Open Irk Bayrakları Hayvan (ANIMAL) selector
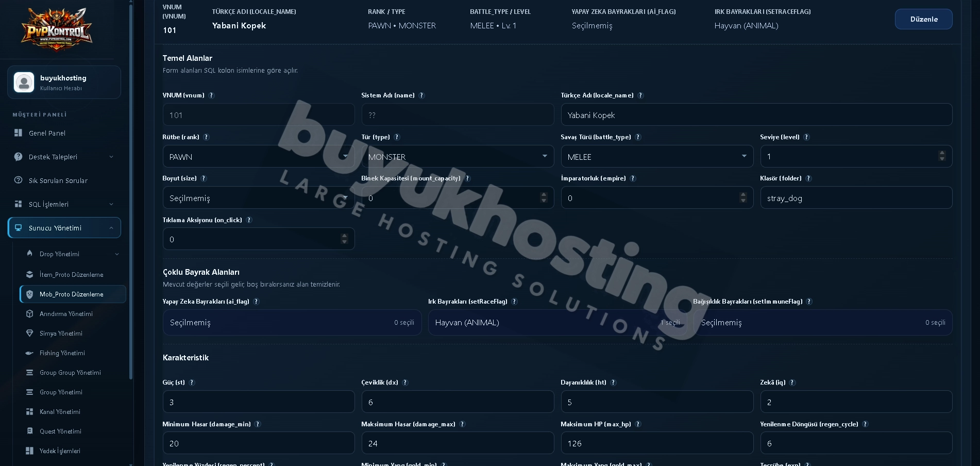This screenshot has width=980, height=466. pos(557,323)
